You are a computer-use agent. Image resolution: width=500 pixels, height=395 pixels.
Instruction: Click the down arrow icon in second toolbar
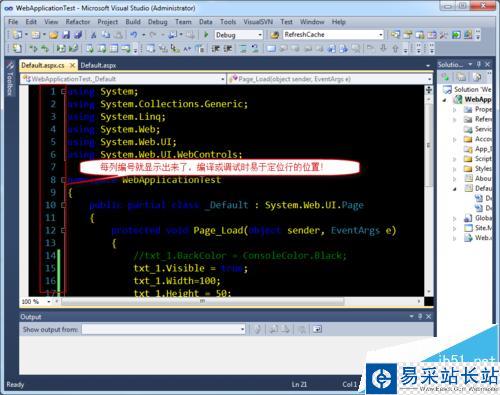coord(383,48)
